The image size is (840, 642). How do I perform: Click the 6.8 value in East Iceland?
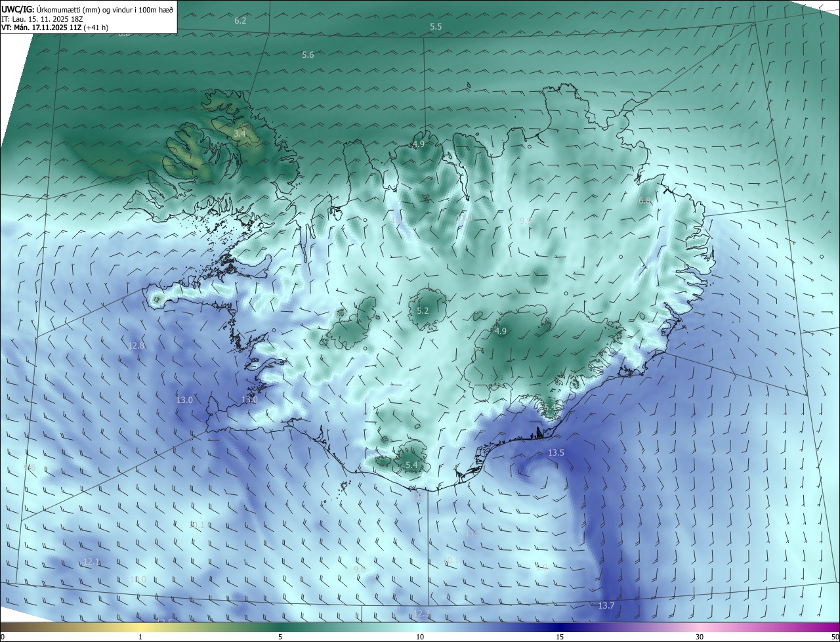[x=645, y=201]
